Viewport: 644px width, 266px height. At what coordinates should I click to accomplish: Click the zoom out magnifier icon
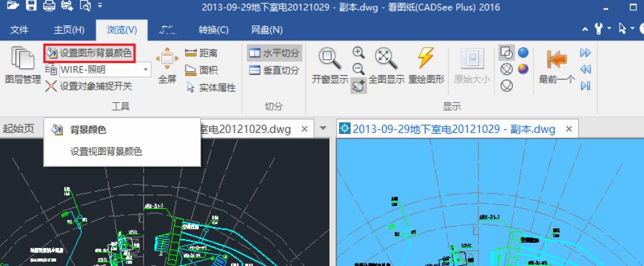(358, 69)
